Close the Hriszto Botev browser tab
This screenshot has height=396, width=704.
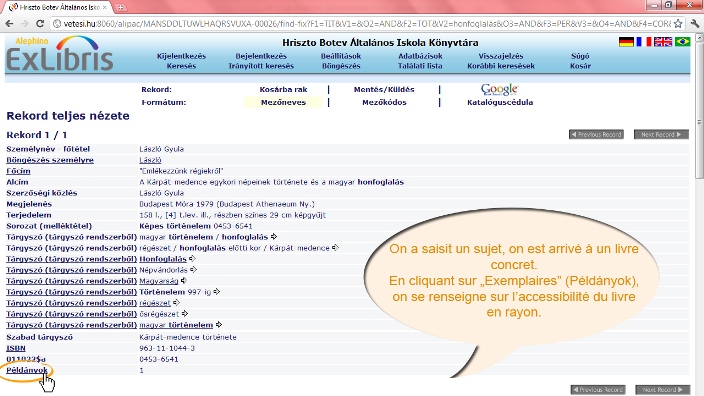tap(105, 7)
